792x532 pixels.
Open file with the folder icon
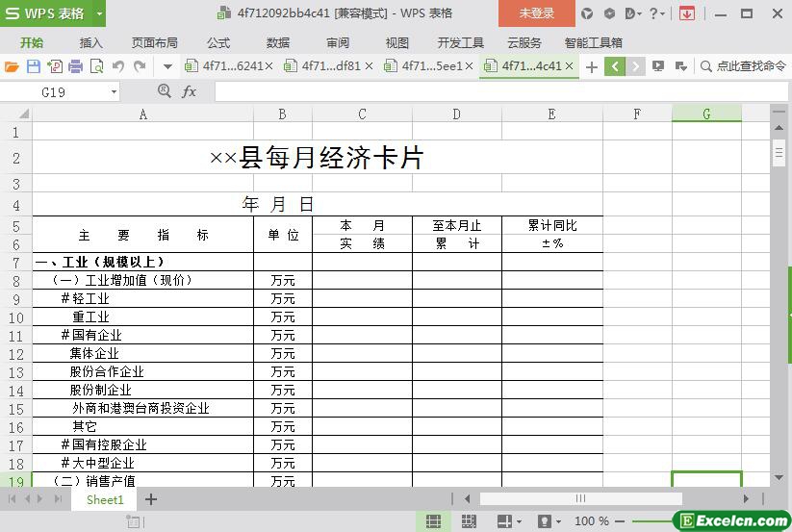point(12,66)
